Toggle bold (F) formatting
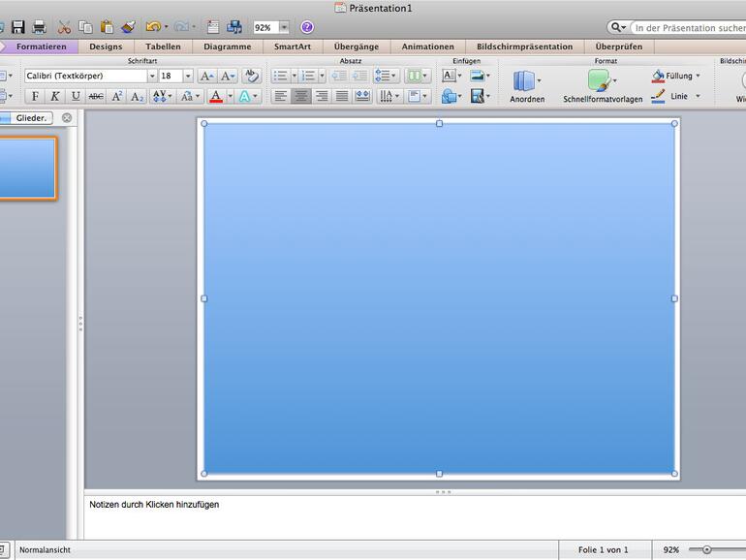 (x=35, y=96)
